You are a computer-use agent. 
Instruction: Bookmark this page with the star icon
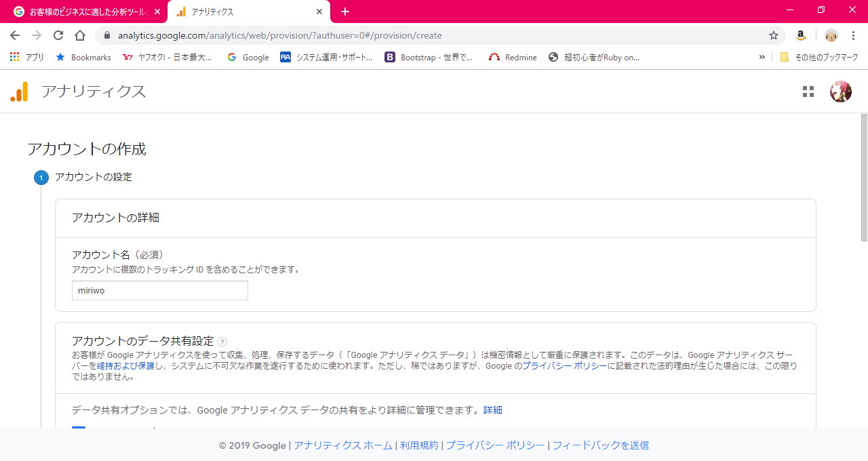[x=773, y=35]
